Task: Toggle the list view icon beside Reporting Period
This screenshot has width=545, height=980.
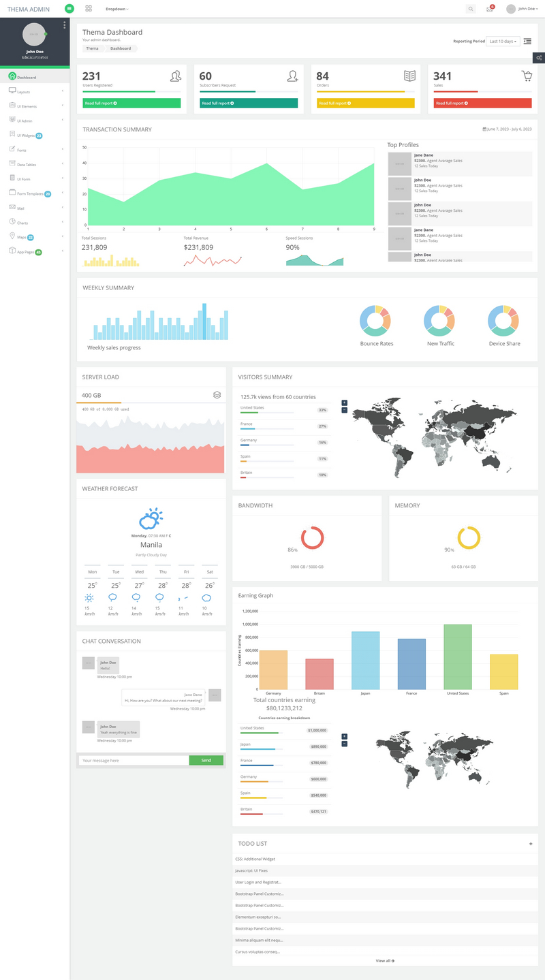Action: [527, 42]
